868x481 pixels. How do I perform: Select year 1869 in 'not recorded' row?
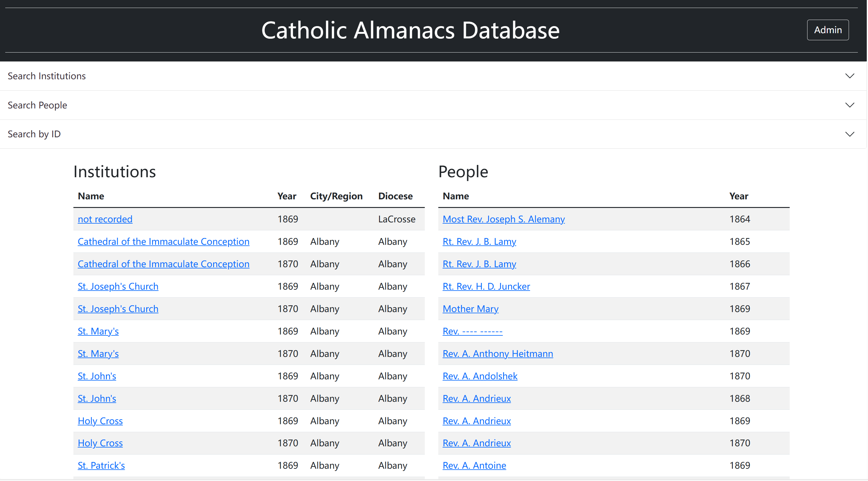288,219
